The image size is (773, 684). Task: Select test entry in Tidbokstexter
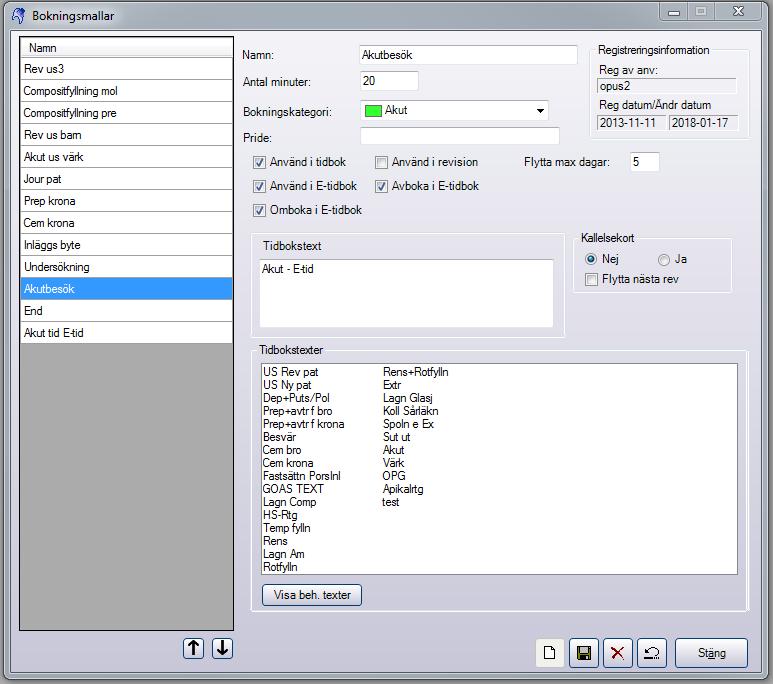coord(390,502)
